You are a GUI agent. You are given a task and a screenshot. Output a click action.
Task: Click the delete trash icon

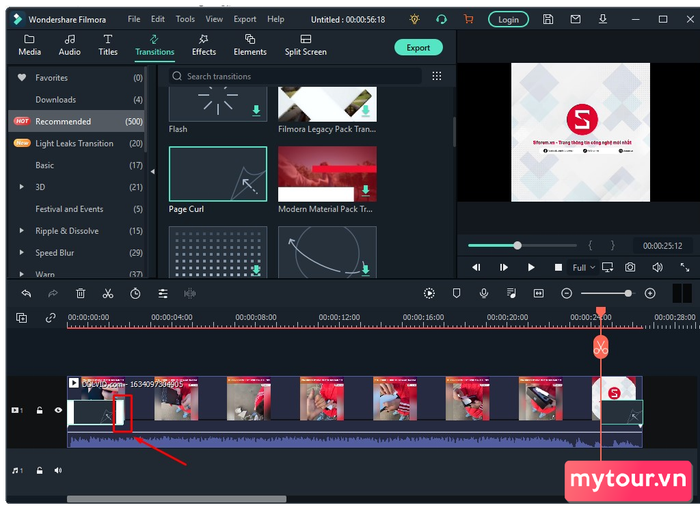[x=80, y=293]
